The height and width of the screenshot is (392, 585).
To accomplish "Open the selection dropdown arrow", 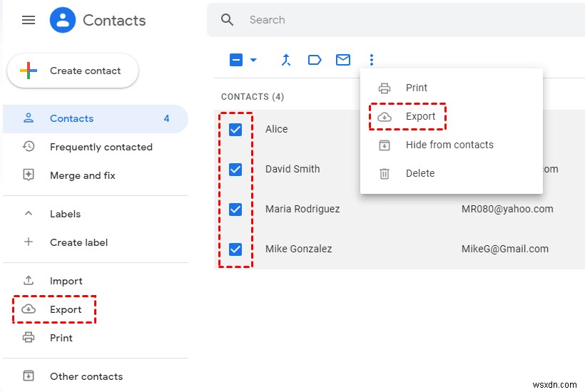I will 253,61.
